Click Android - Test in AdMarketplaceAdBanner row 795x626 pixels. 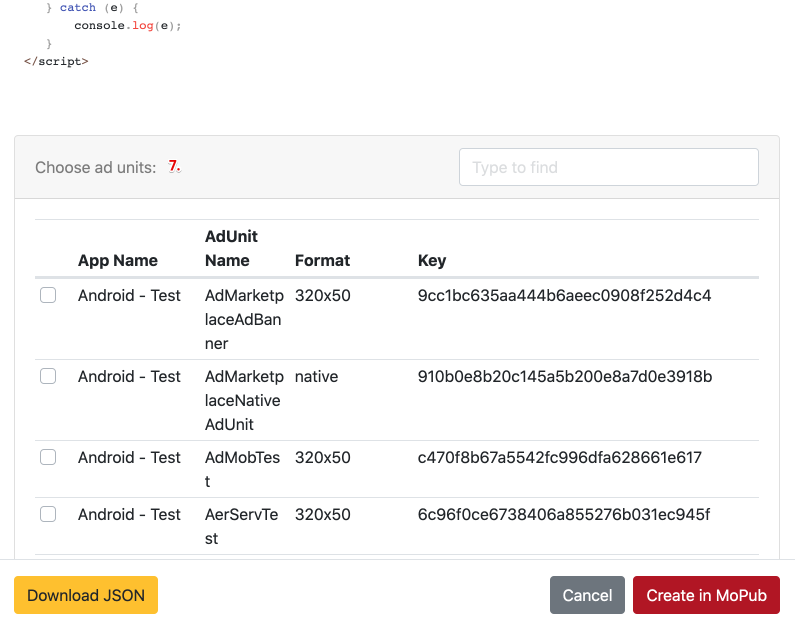pos(129,296)
